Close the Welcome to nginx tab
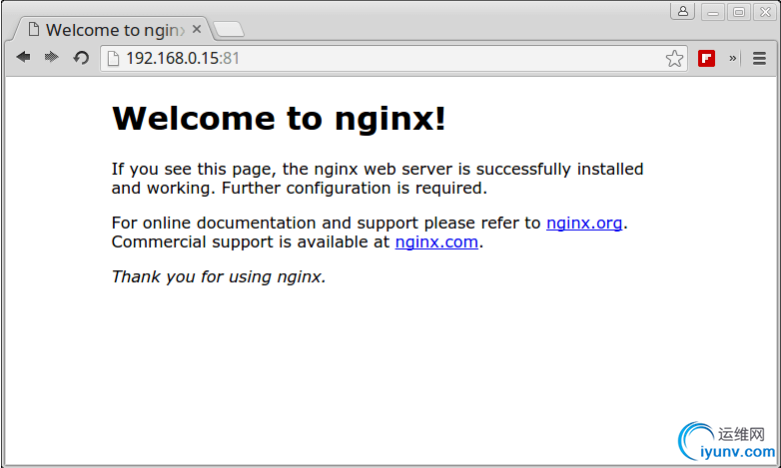The width and height of the screenshot is (781, 468). tap(197, 29)
